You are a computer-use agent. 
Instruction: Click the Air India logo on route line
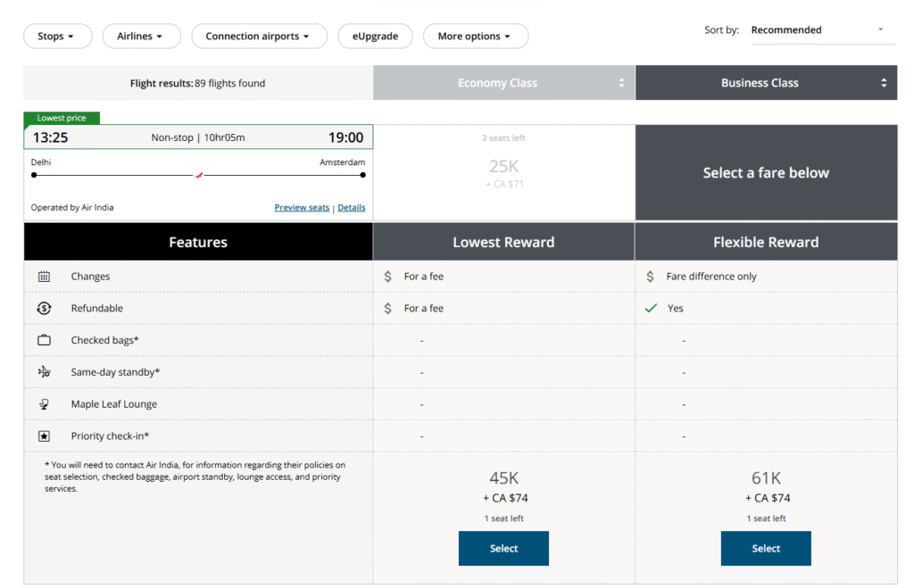point(199,175)
